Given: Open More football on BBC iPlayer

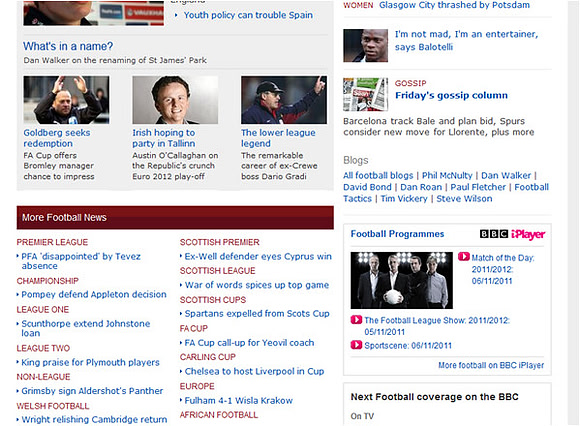Looking at the screenshot, I should [491, 365].
